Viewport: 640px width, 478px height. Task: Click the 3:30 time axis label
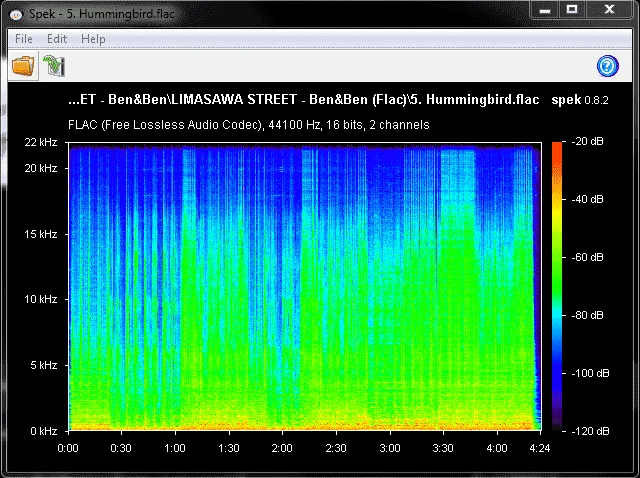pyautogui.click(x=443, y=448)
